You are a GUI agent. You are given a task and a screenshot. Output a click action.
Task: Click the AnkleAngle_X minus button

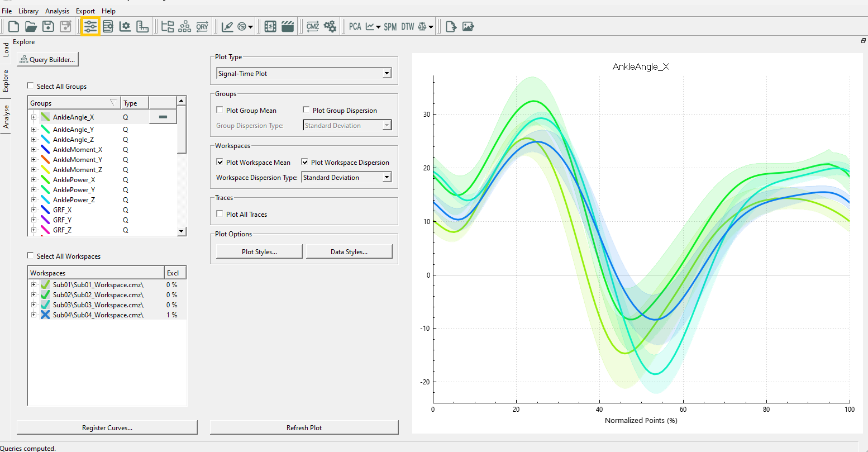[x=163, y=116]
